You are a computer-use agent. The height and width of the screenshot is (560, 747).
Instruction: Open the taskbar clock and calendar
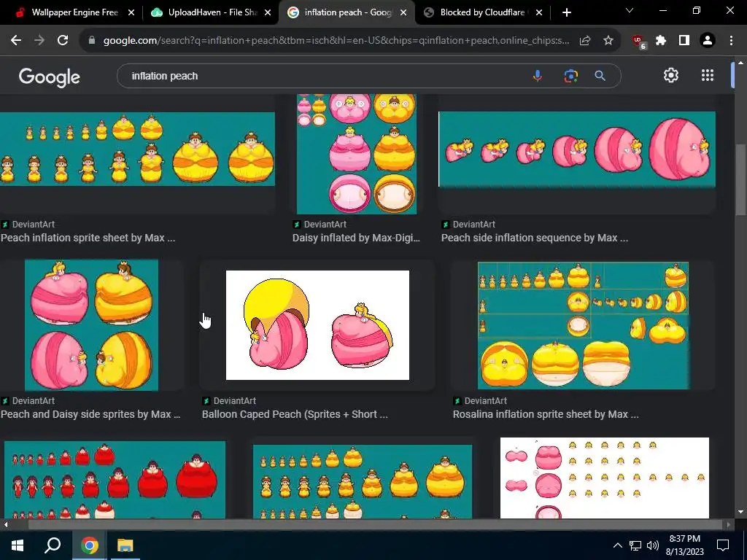point(684,545)
